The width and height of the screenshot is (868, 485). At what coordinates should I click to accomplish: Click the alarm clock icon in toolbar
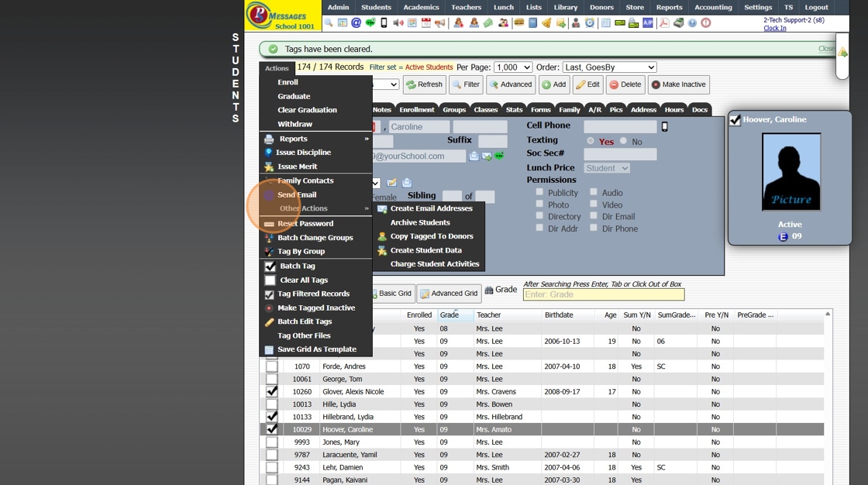(590, 23)
